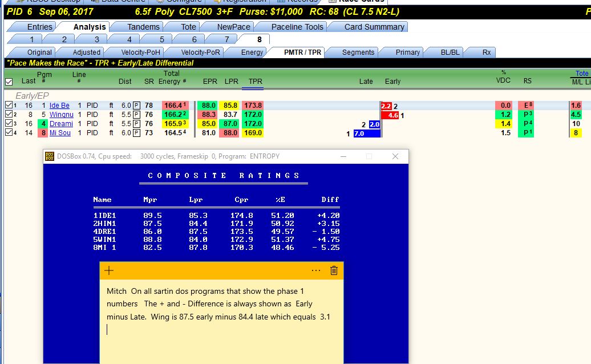591x364 pixels.
Task: Open the Ide Be horse link
Action: [59, 106]
